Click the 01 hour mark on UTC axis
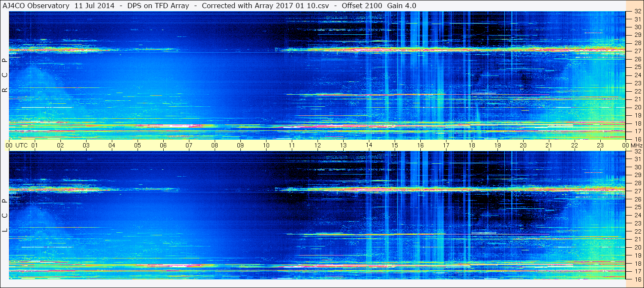This screenshot has width=644, height=288. (35, 145)
